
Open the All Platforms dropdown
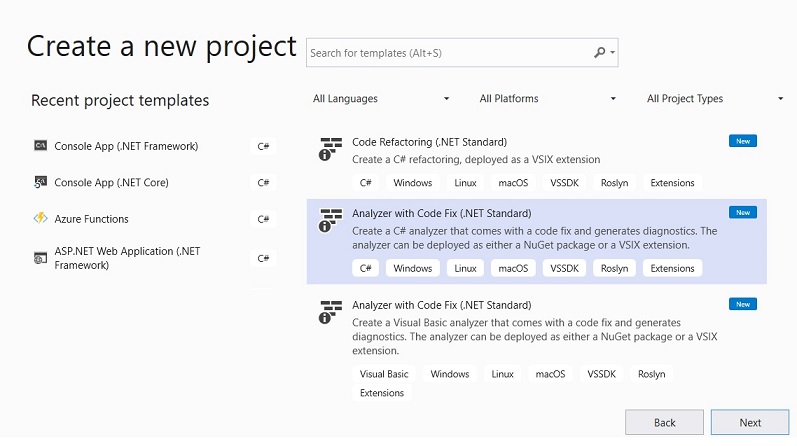click(x=548, y=99)
